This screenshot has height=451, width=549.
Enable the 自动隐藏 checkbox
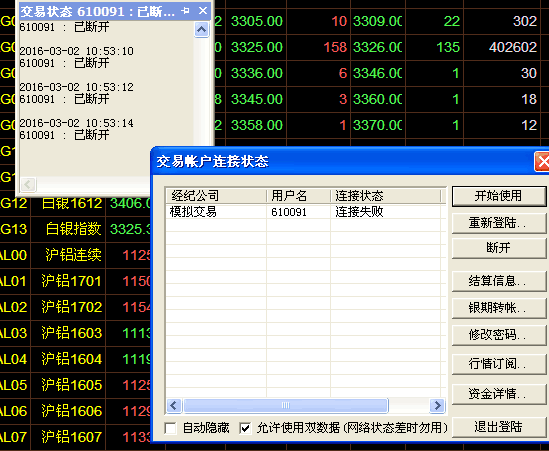[x=171, y=428]
